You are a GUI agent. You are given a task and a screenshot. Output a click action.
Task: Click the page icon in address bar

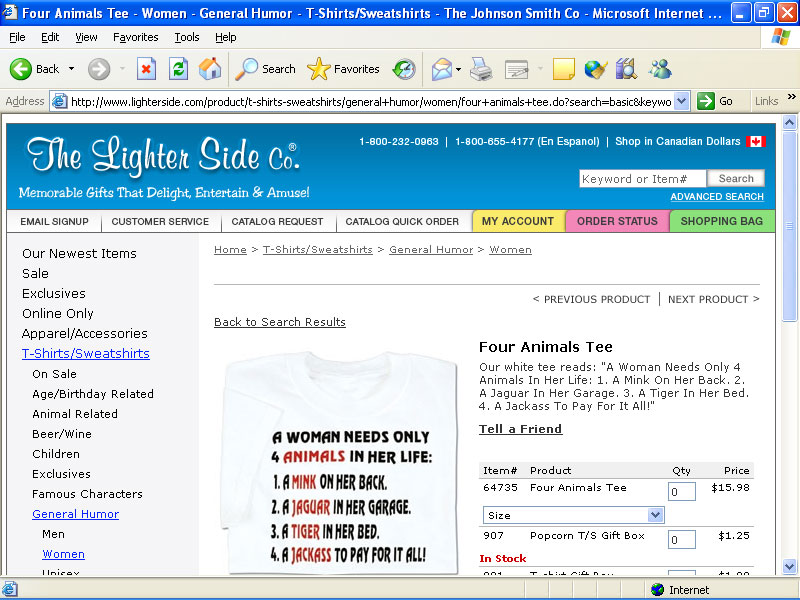tap(60, 101)
